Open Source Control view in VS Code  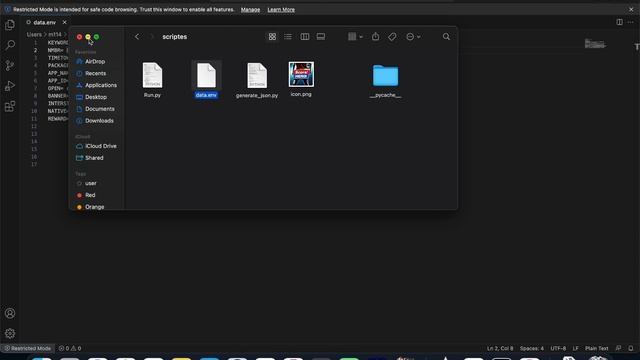[x=10, y=65]
